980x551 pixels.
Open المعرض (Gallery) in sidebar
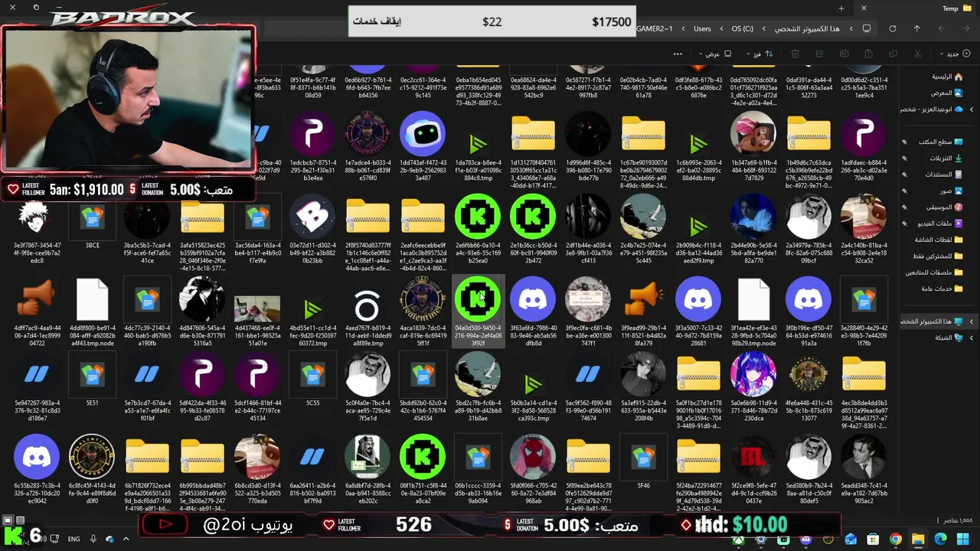pyautogui.click(x=947, y=93)
